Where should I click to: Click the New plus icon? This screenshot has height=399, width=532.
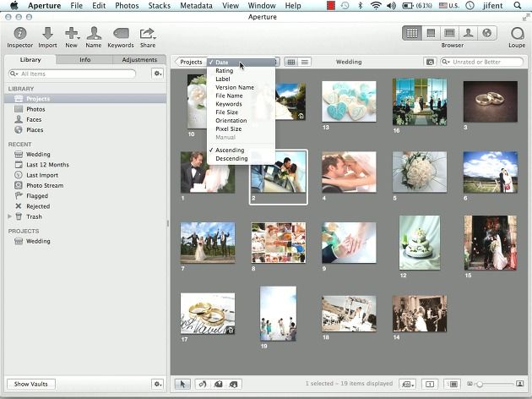72,33
